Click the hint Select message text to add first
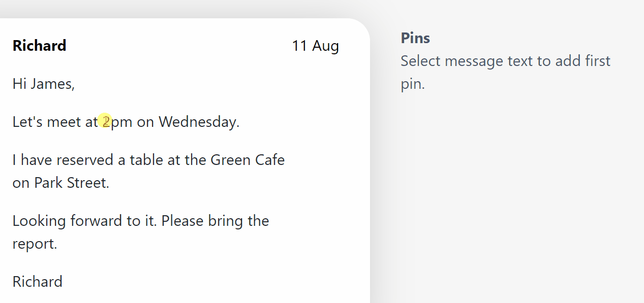This screenshot has height=303, width=644. pyautogui.click(x=506, y=61)
